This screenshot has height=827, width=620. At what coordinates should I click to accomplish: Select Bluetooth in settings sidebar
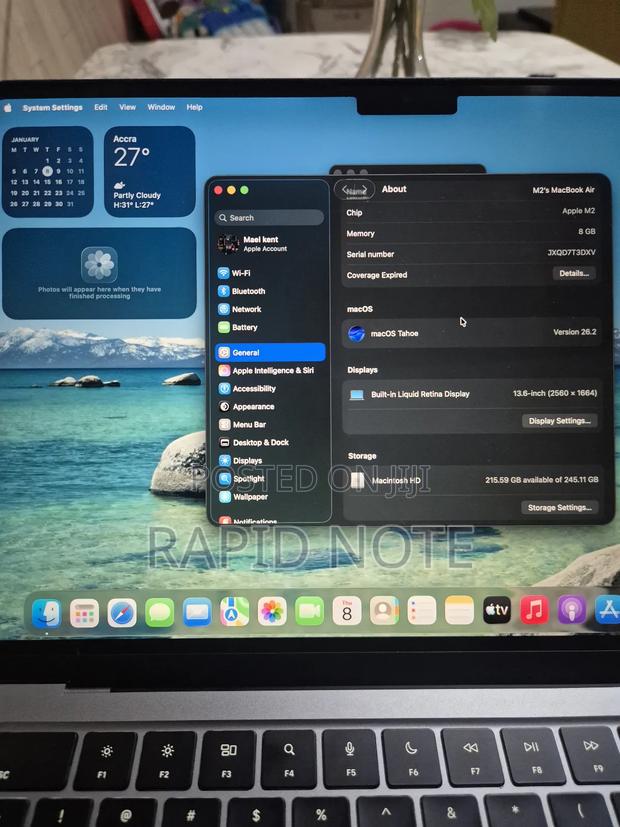click(x=270, y=291)
